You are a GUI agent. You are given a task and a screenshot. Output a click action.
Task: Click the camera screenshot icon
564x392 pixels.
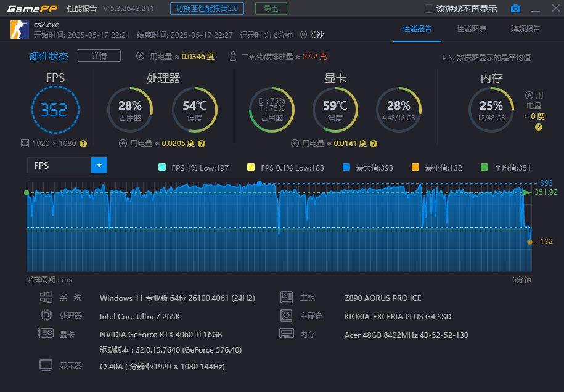[515, 9]
